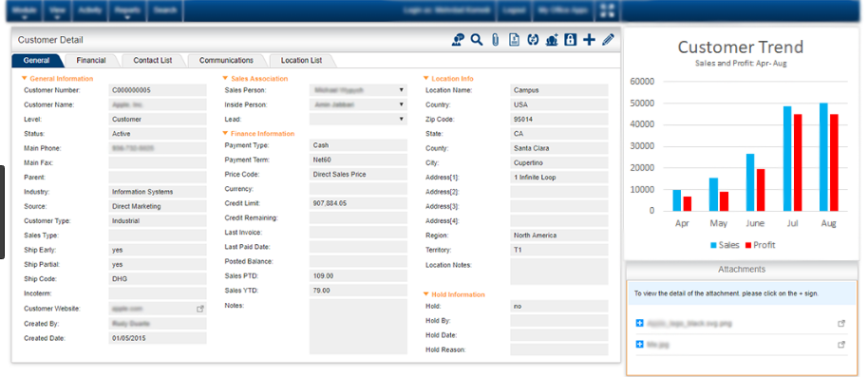This screenshot has width=868, height=377.
Task: Click the Location Notes text area
Action: (559, 272)
